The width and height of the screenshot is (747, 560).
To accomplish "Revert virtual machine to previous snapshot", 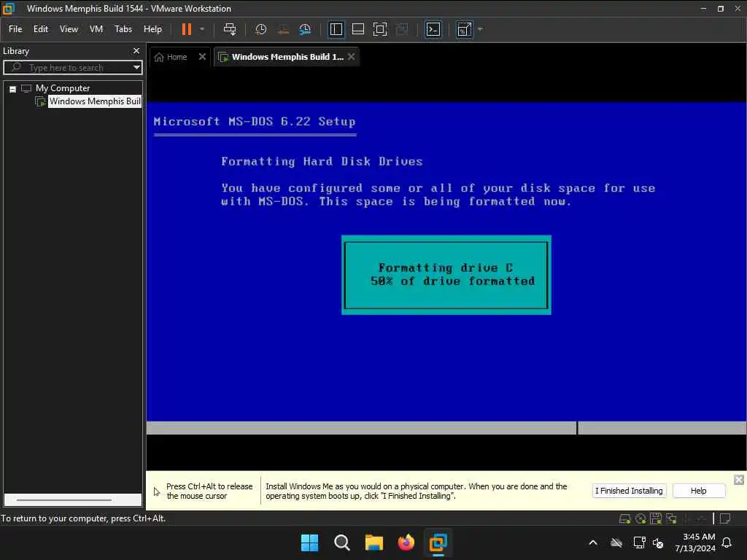I will tap(283, 29).
